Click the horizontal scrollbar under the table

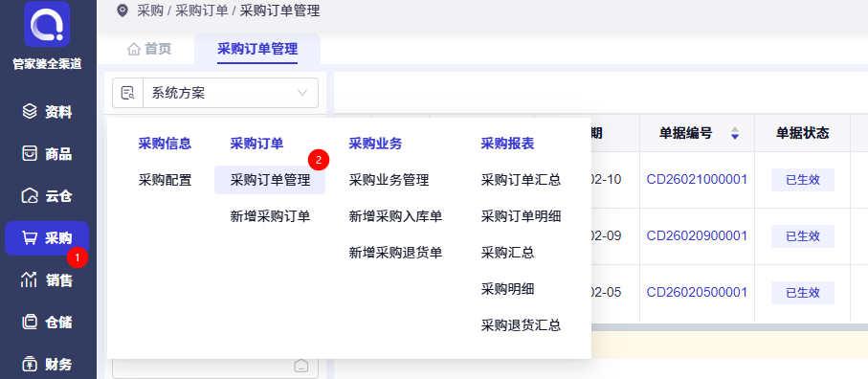pos(729,327)
